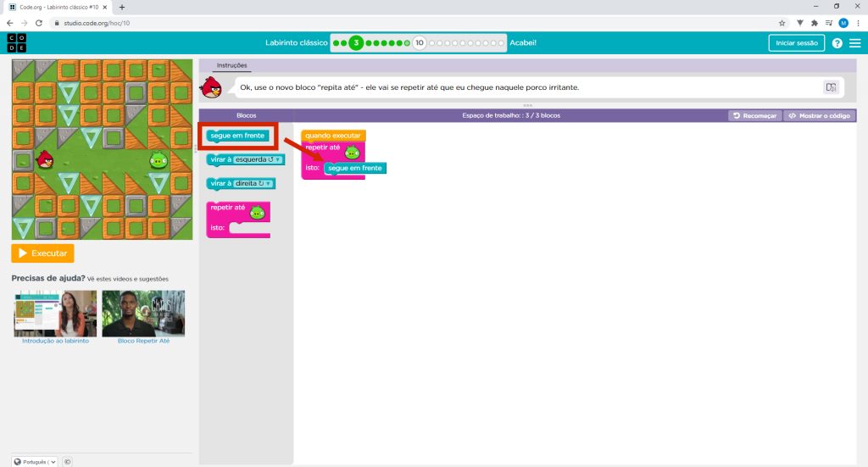Click the Espaço de trabalho: 3 / 3 blocos label

511,115
